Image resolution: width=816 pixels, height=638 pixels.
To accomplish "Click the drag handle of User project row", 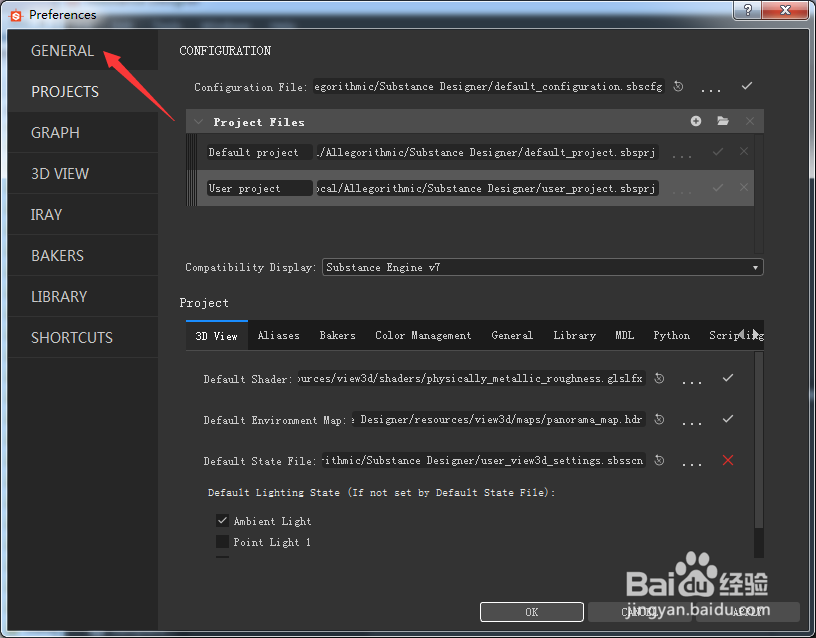I will (192, 188).
